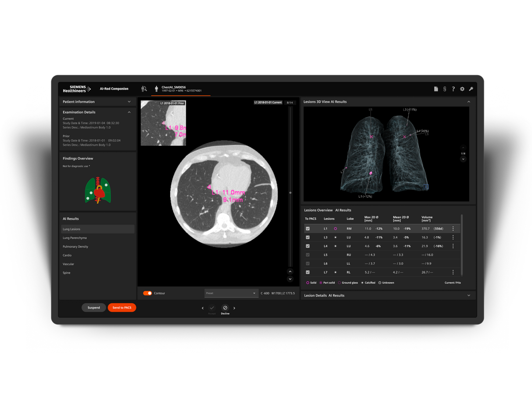Collapse the Lesions 3D View panel

point(469,102)
